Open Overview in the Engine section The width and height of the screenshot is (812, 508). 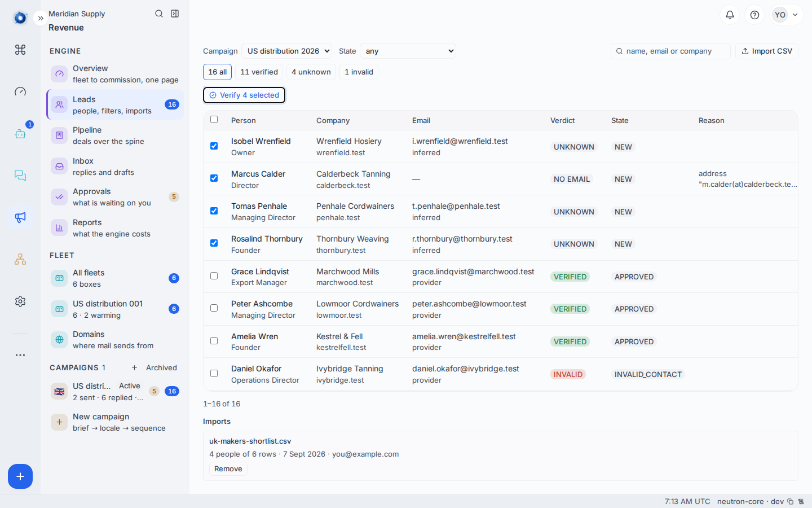[115, 74]
